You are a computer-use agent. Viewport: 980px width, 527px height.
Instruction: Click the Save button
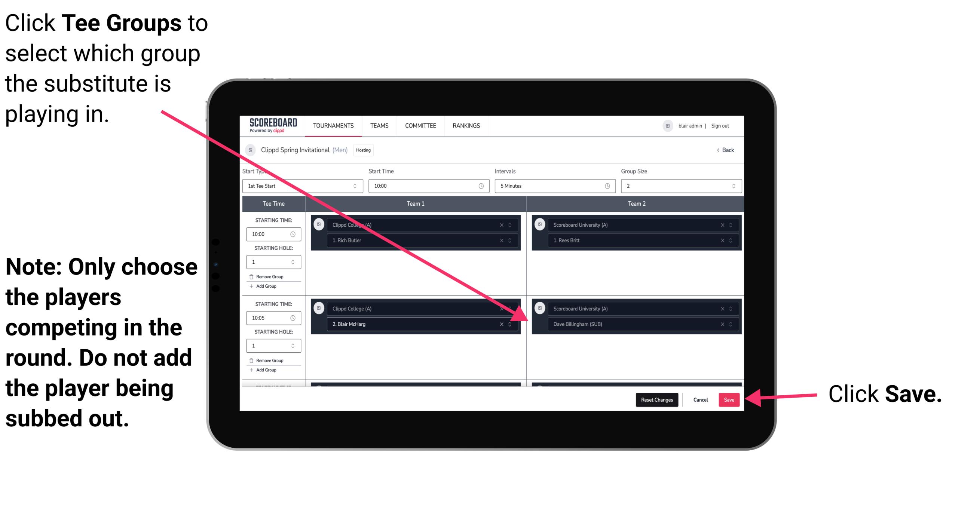728,399
